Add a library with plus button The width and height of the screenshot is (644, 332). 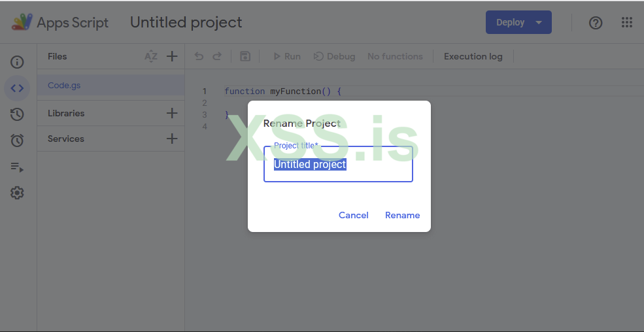pos(172,113)
